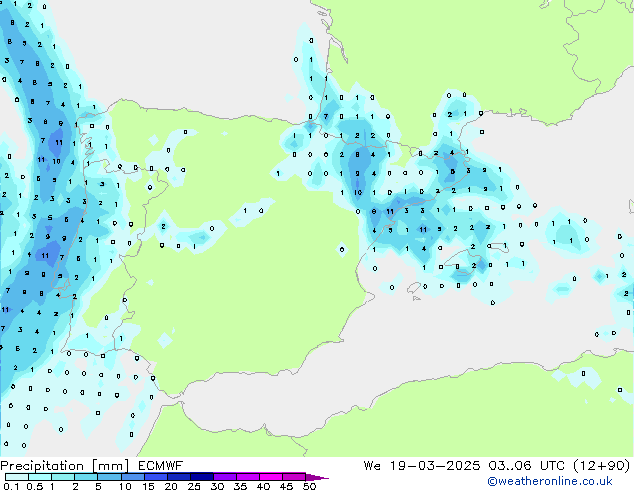Click the '0.5' legend scale value
Viewport: 634px width, 490px height.
(x=35, y=486)
